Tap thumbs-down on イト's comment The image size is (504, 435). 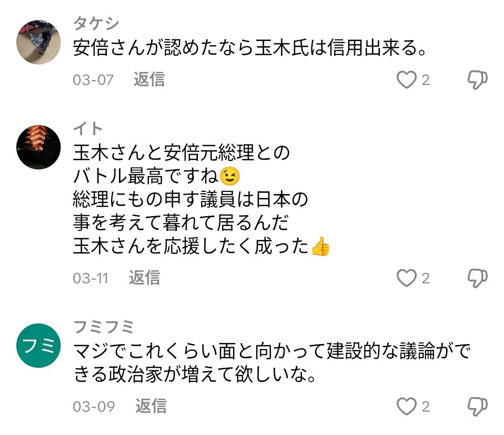[x=477, y=279]
